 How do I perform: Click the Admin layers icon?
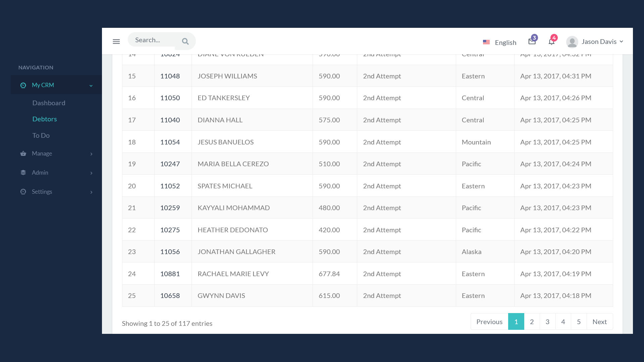(23, 173)
